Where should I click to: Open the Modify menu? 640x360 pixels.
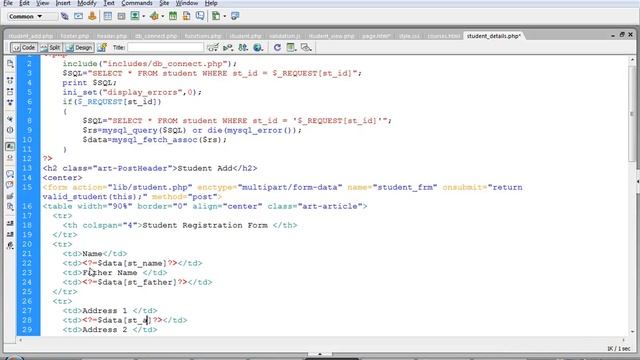pos(87,3)
